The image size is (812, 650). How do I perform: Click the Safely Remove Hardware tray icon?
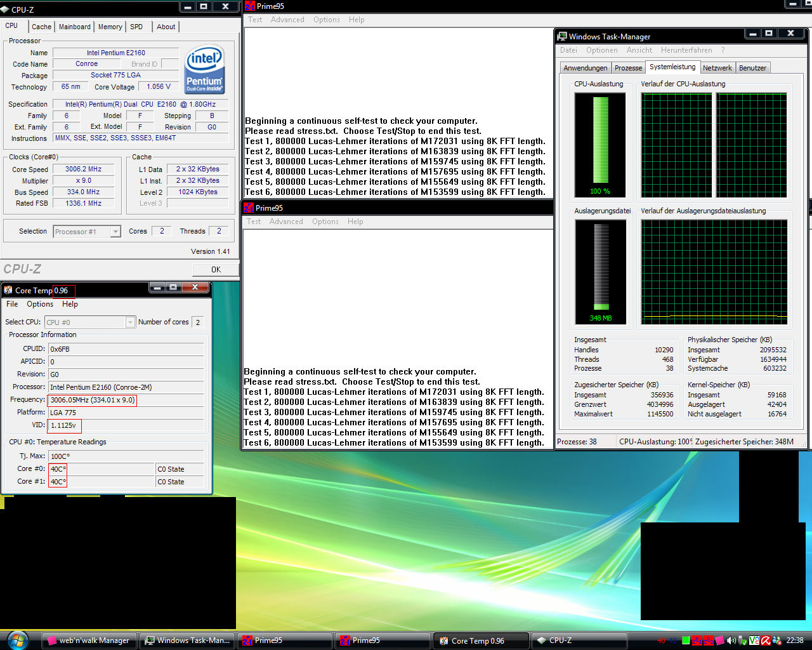[x=742, y=640]
